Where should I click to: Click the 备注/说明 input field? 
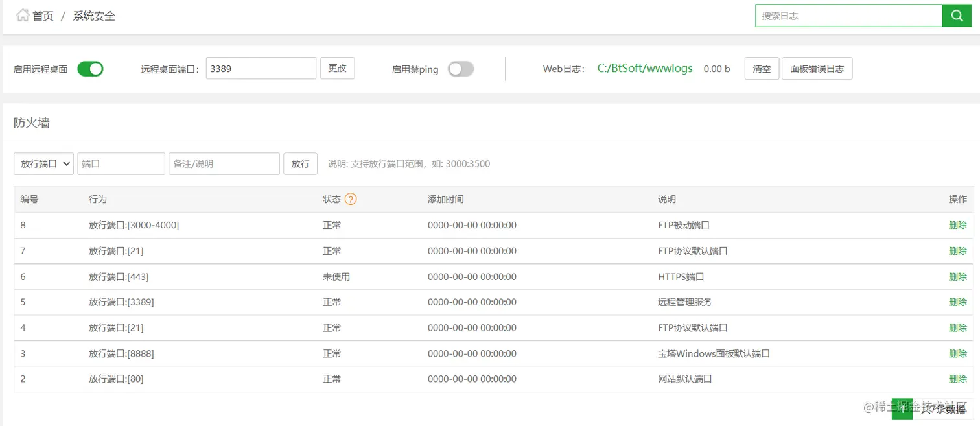click(224, 164)
